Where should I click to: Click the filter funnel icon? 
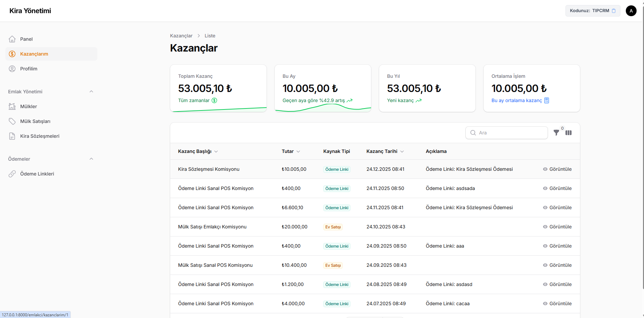[556, 133]
